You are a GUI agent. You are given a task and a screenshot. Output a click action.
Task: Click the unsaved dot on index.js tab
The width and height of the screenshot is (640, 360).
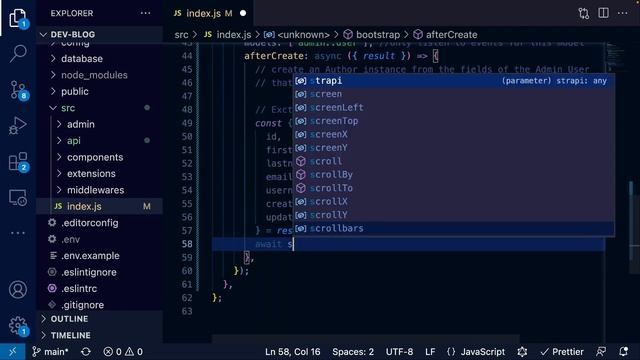pyautogui.click(x=243, y=13)
